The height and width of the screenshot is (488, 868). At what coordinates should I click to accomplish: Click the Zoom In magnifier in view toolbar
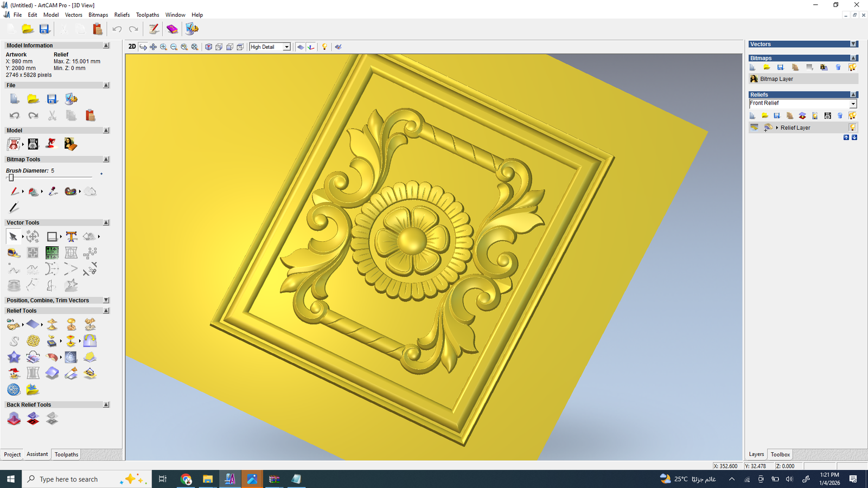point(163,47)
